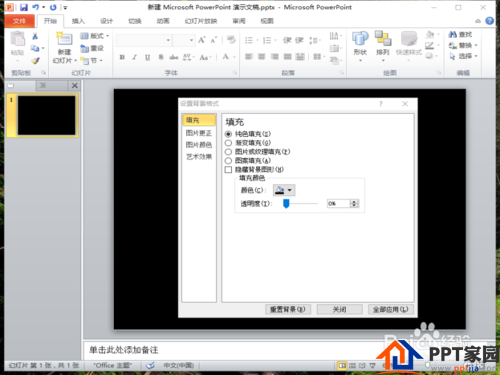Click the New Slide icon
Image resolution: width=500 pixels, height=375 pixels.
pyautogui.click(x=64, y=39)
